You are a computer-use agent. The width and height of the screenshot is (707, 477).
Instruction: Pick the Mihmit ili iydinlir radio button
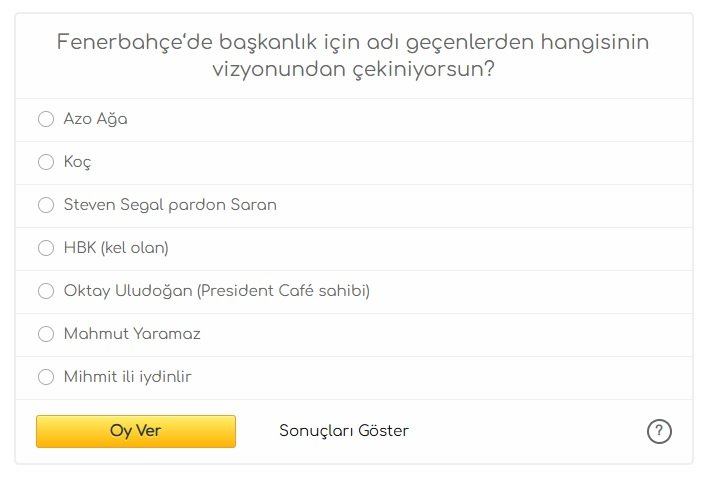(x=45, y=377)
